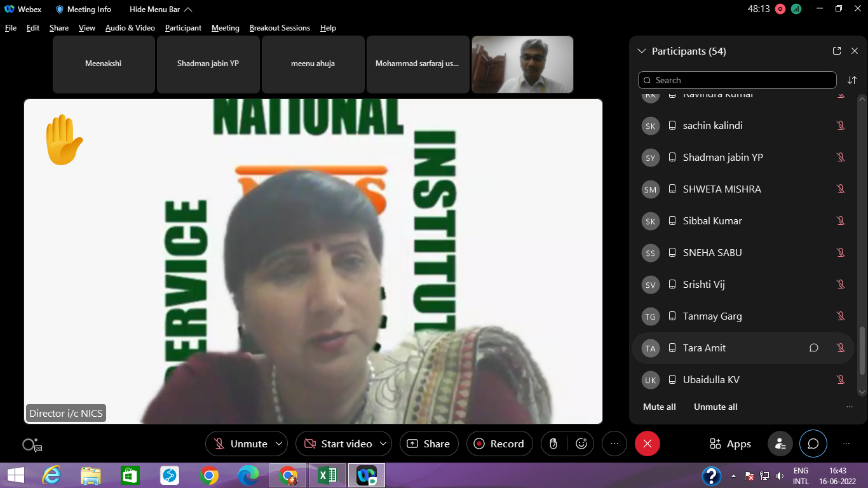Click the red leave meeting button
Image resolution: width=868 pixels, height=488 pixels.
[x=647, y=444]
